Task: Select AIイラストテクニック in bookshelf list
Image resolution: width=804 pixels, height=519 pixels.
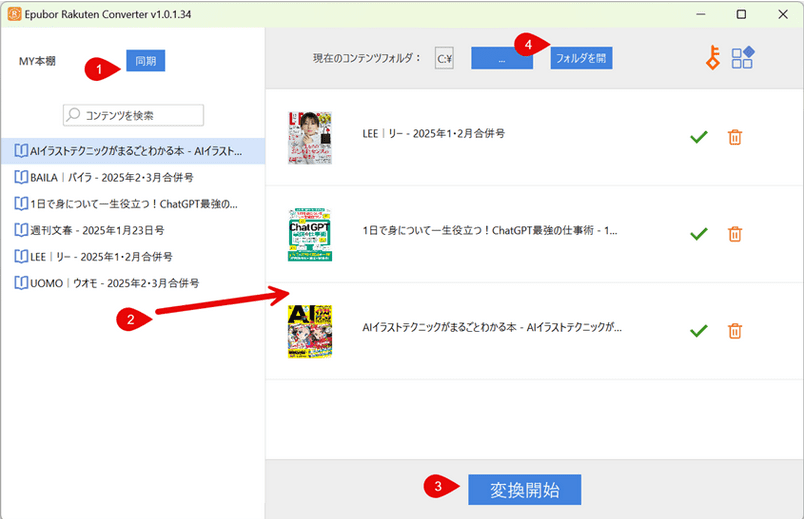Action: (133, 151)
